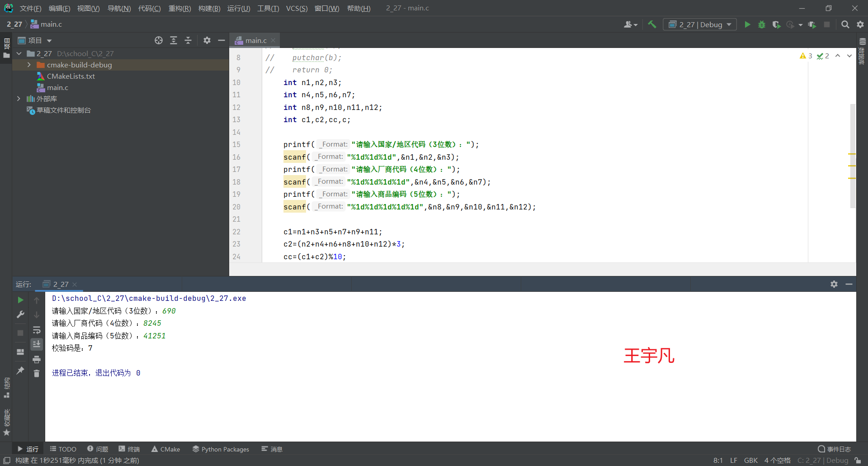868x466 pixels.
Task: Expand the cmake-build-debug folder
Action: [29, 65]
